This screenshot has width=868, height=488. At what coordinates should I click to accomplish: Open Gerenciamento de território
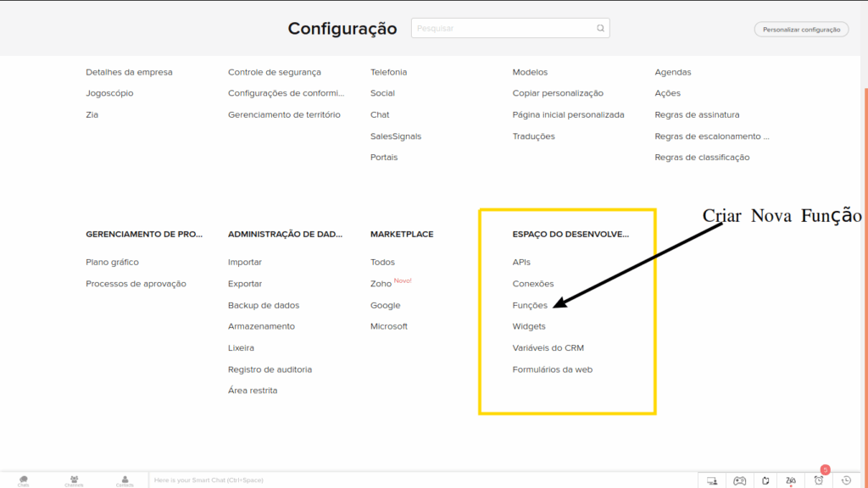pyautogui.click(x=284, y=114)
